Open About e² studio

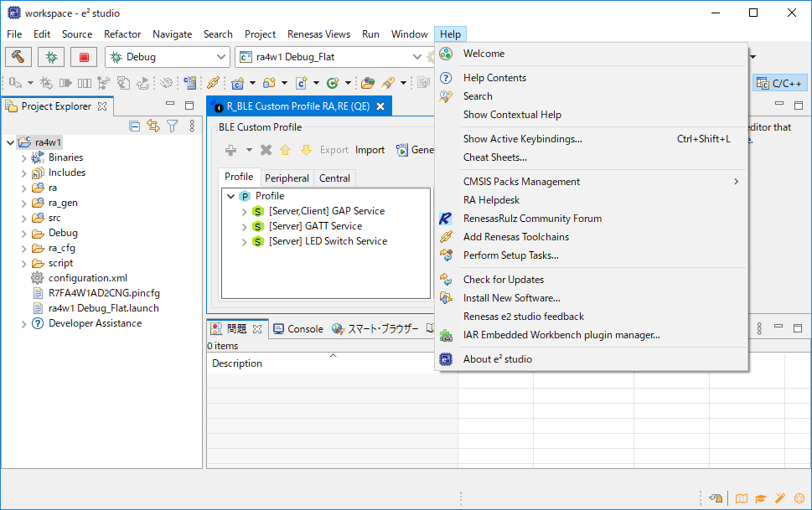[x=592, y=359]
